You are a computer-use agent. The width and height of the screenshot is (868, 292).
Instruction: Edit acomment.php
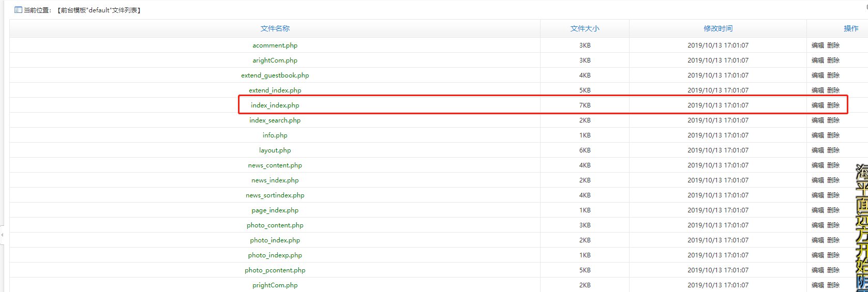(x=817, y=45)
